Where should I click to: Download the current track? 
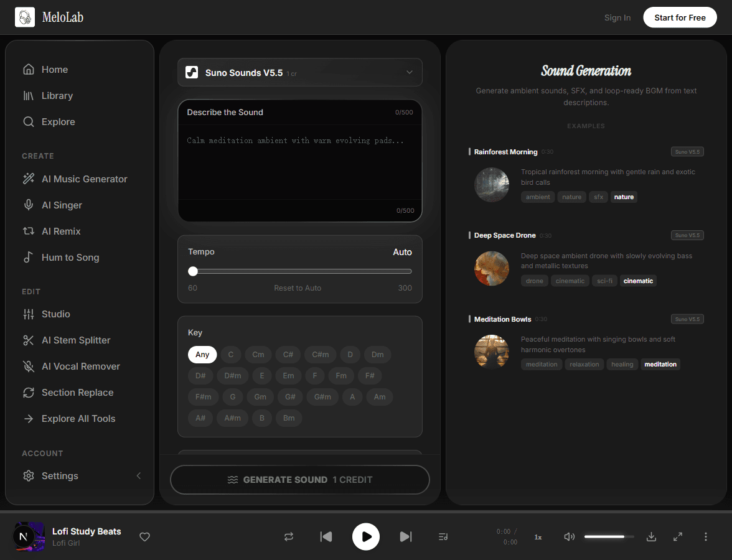pos(651,536)
